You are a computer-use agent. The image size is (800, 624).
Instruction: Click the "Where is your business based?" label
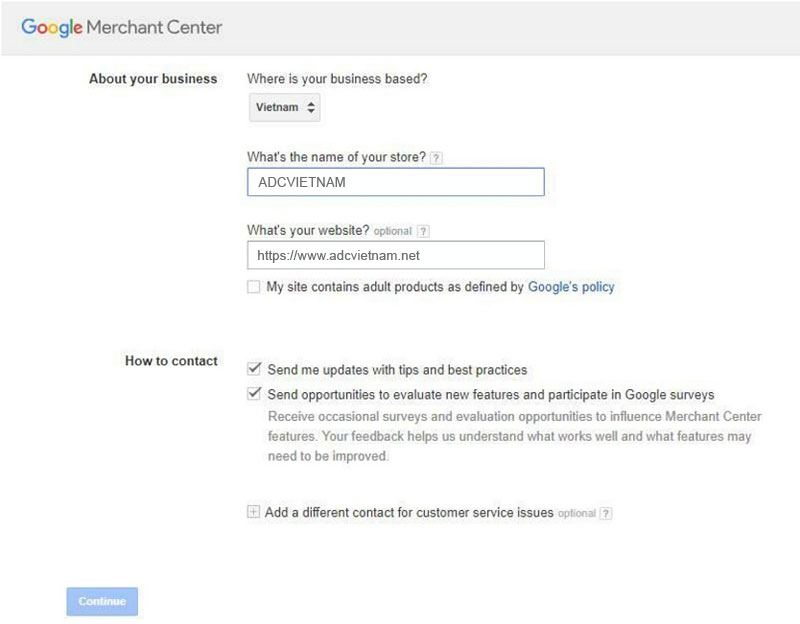(x=337, y=79)
